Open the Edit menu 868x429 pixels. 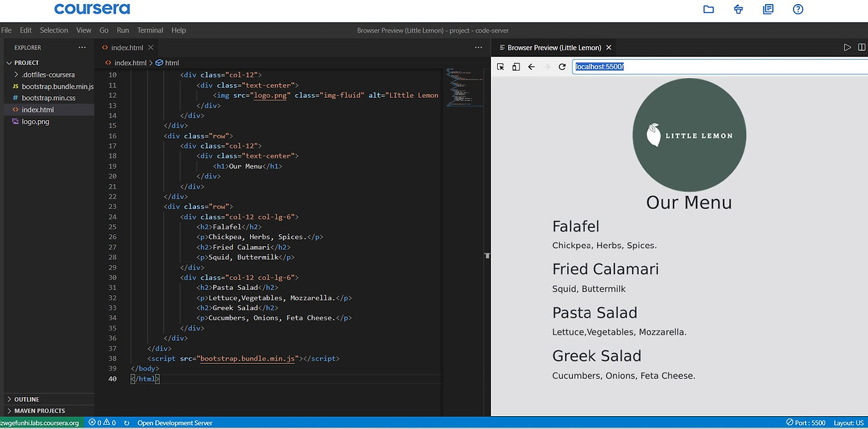pyautogui.click(x=26, y=30)
